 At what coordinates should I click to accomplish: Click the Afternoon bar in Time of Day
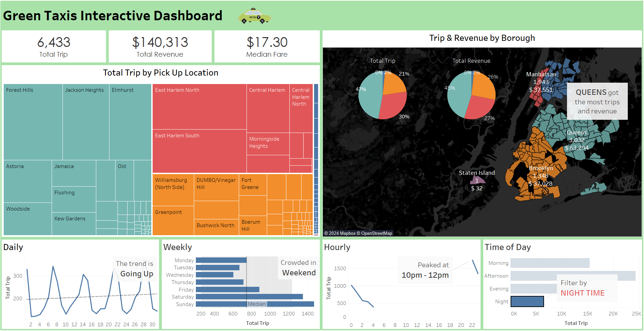573,276
